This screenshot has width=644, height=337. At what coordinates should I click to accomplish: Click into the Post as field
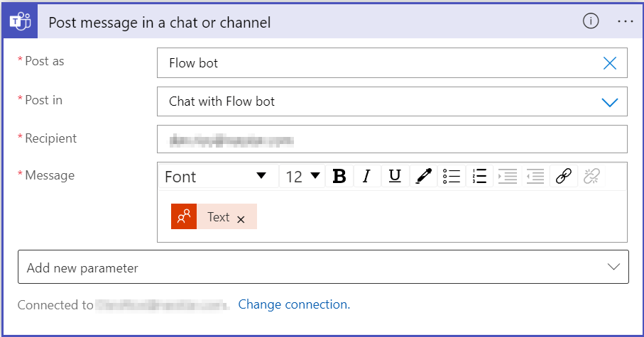[392, 63]
